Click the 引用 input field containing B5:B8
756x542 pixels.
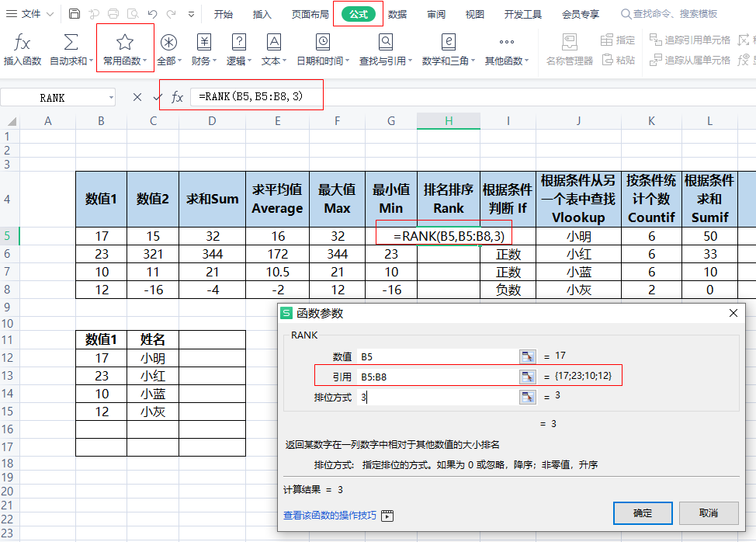438,377
